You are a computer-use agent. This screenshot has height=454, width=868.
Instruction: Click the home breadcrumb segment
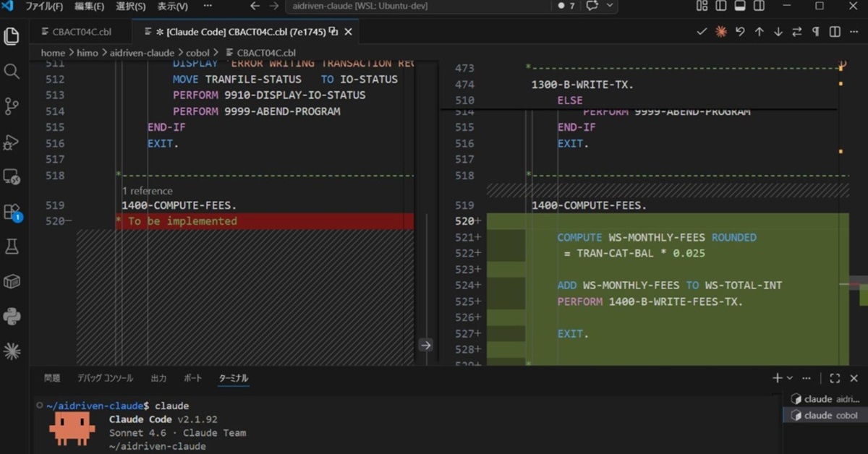(53, 53)
